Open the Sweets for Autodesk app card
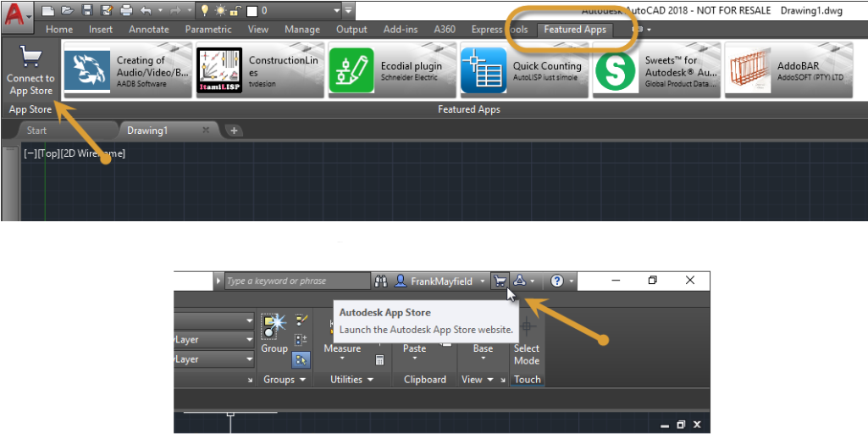 point(656,71)
